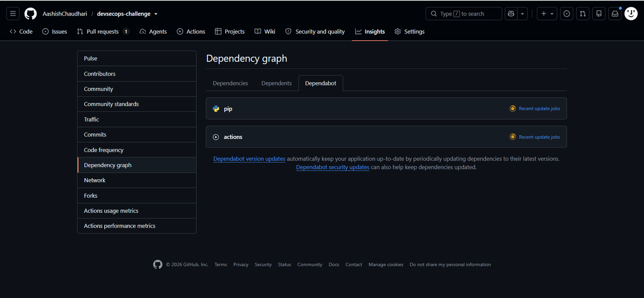Open Recent update jobs for pip

coord(539,108)
